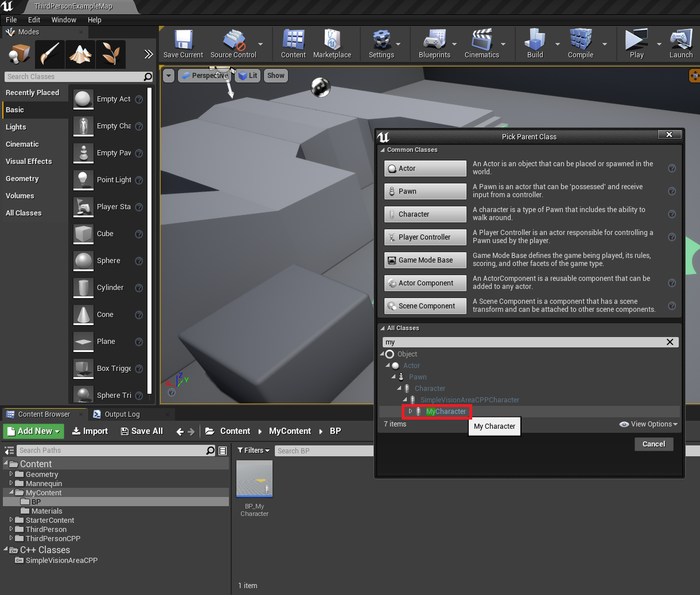
Task: Select MyCharacter in the class tree
Action: [446, 411]
